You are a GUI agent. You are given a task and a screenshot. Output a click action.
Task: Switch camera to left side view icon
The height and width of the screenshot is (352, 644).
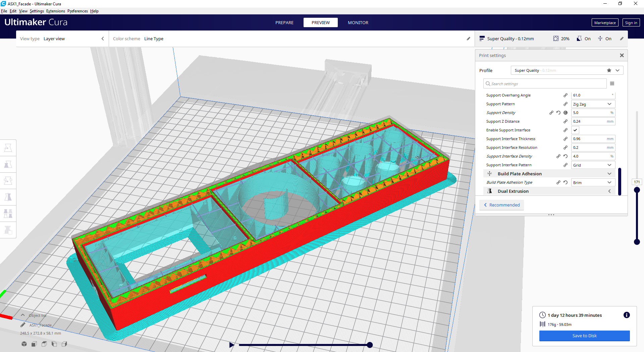(54, 344)
